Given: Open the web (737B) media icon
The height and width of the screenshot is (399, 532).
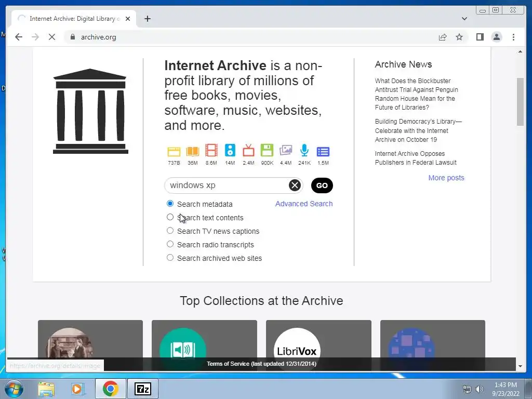Looking at the screenshot, I should click(x=174, y=151).
